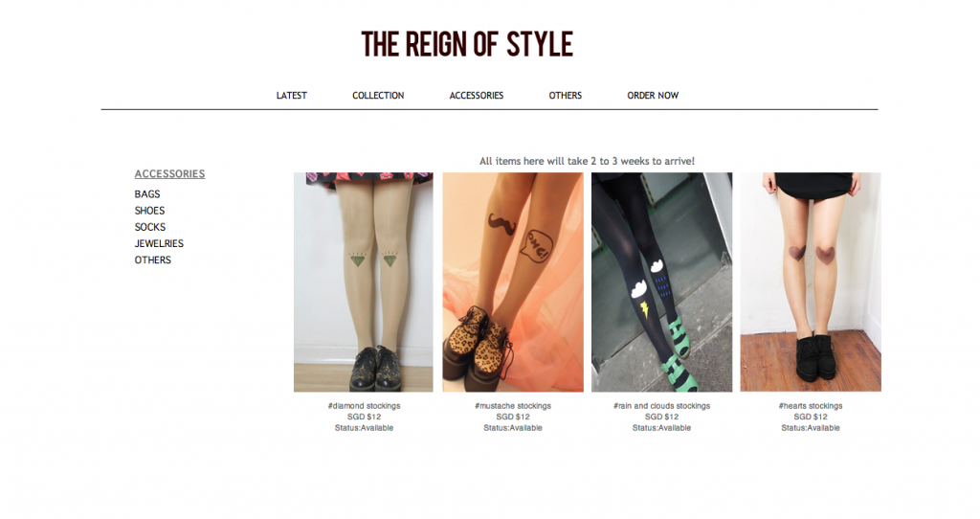Choose Shoes in the sidebar categories
The image size is (980, 519).
point(150,211)
